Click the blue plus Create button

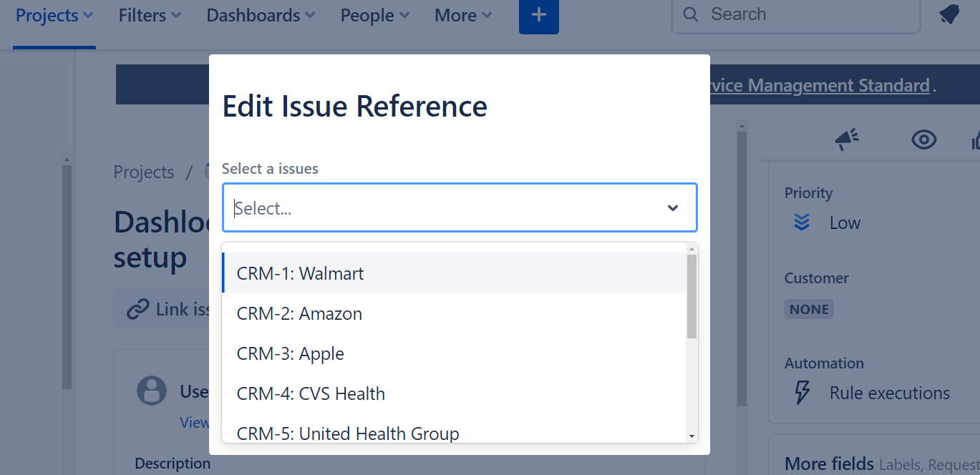point(538,15)
